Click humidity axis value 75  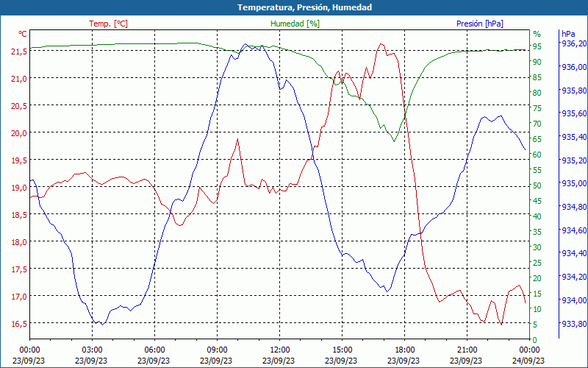(537, 108)
